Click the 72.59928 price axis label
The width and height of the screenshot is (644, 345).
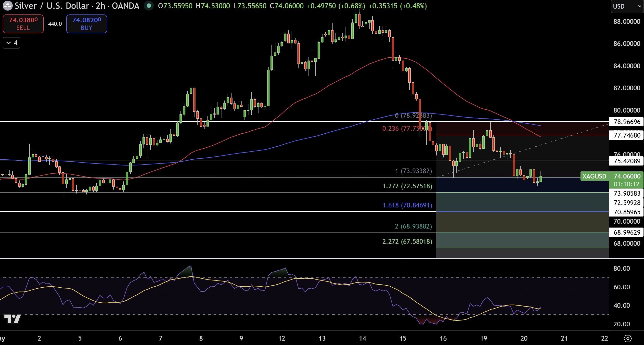tap(627, 203)
